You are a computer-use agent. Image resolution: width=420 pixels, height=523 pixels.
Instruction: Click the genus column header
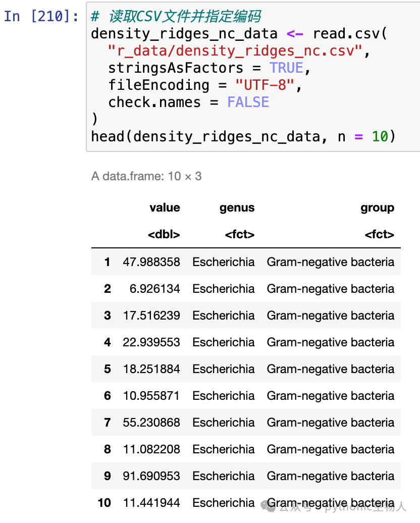(237, 207)
